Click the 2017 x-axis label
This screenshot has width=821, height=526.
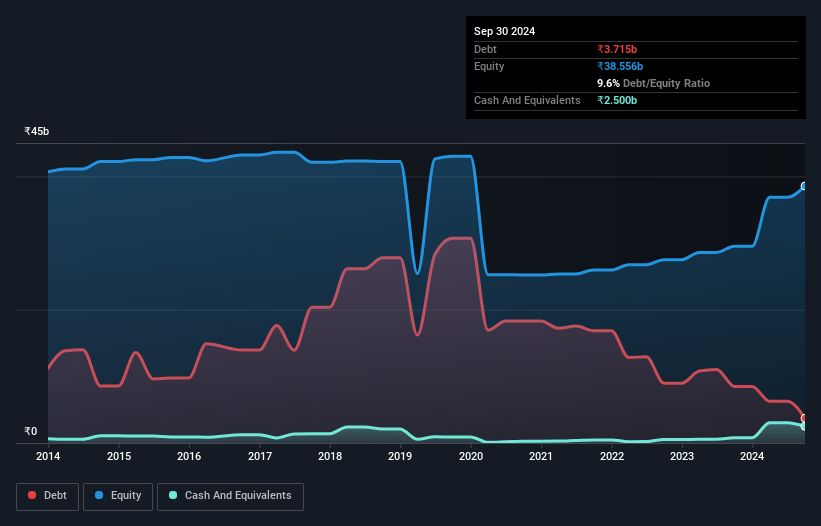click(x=260, y=456)
